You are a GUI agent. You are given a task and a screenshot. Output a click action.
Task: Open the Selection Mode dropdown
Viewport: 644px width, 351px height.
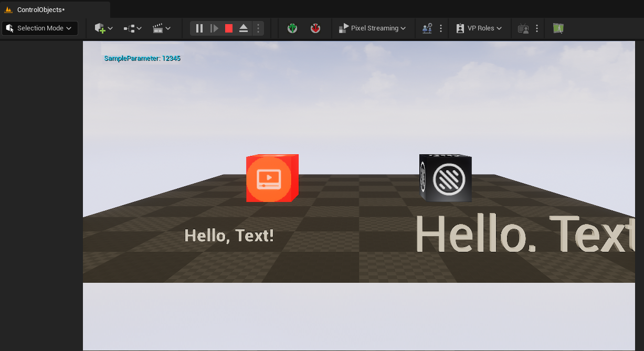[x=39, y=28]
